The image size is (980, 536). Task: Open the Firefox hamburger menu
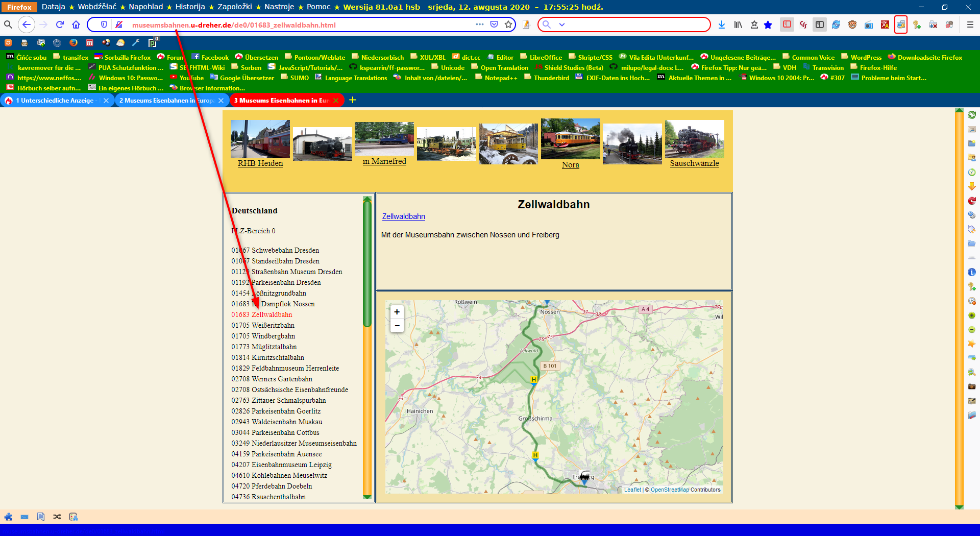[x=970, y=25]
